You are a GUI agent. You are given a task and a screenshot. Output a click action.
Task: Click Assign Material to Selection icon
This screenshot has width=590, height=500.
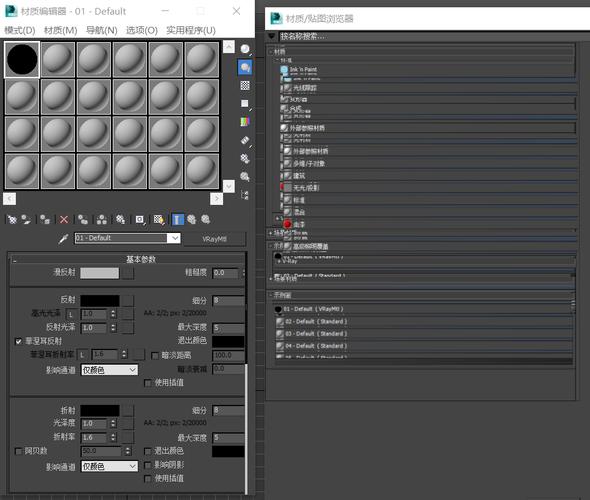click(45, 219)
